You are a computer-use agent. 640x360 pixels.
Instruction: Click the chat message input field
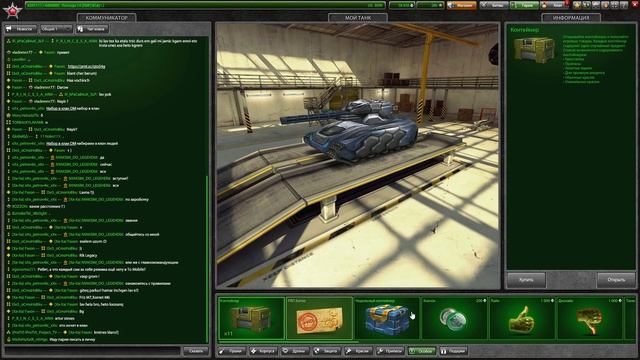(x=93, y=351)
